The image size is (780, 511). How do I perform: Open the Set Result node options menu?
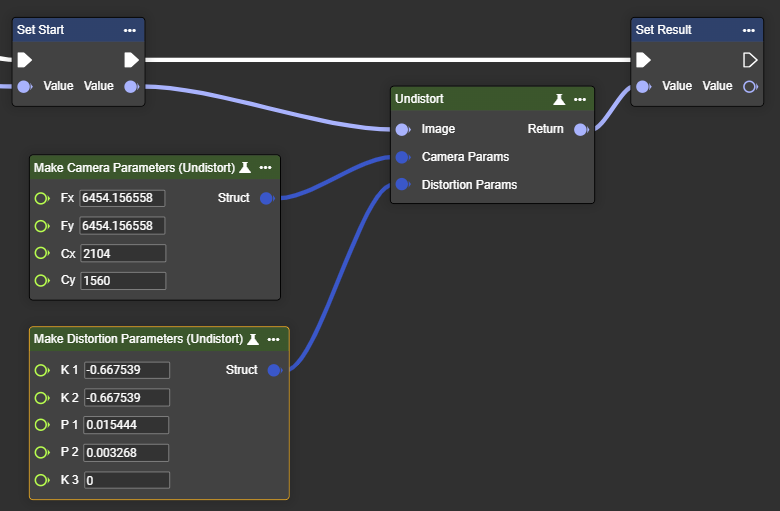[x=749, y=30]
